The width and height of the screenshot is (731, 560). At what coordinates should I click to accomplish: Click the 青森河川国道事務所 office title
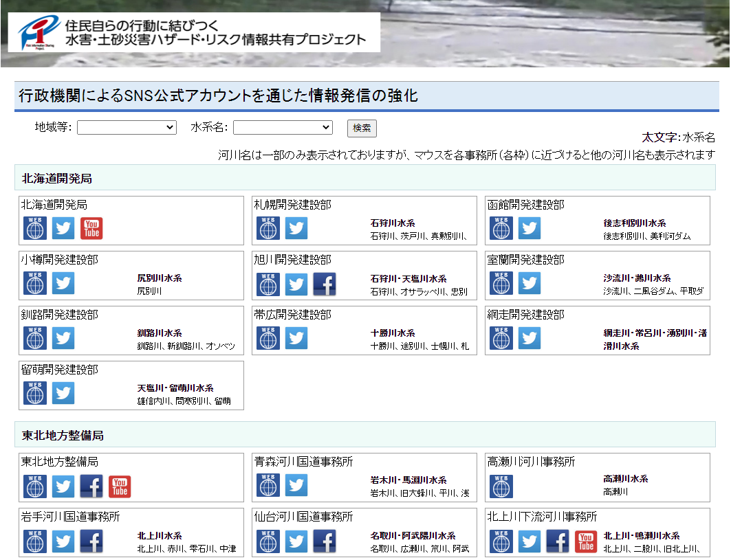click(x=303, y=462)
